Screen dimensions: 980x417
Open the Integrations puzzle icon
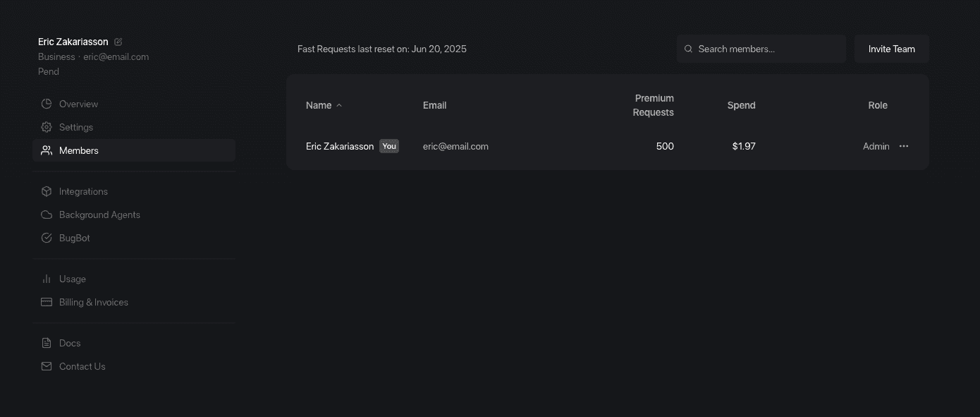coord(46,191)
